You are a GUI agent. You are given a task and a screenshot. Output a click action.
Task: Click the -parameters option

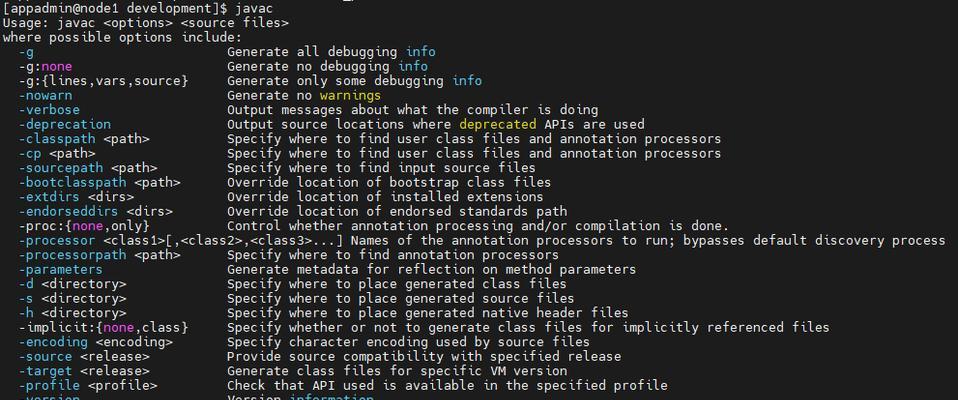(60, 269)
